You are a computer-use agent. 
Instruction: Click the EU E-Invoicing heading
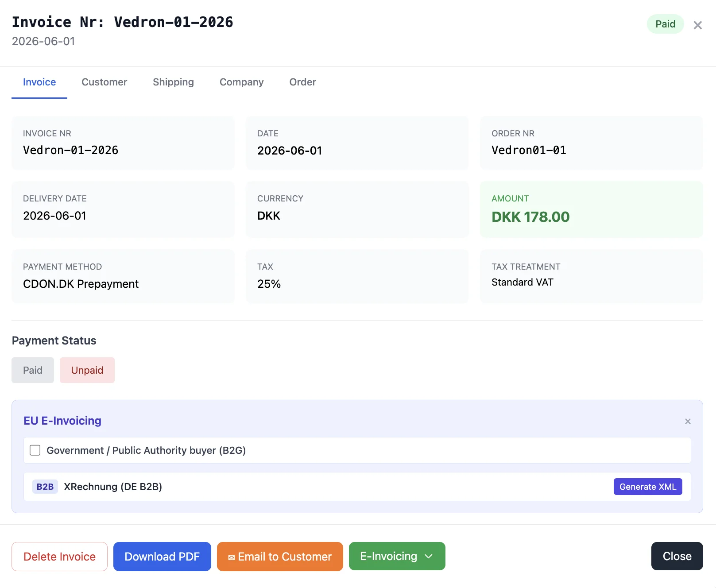point(62,421)
